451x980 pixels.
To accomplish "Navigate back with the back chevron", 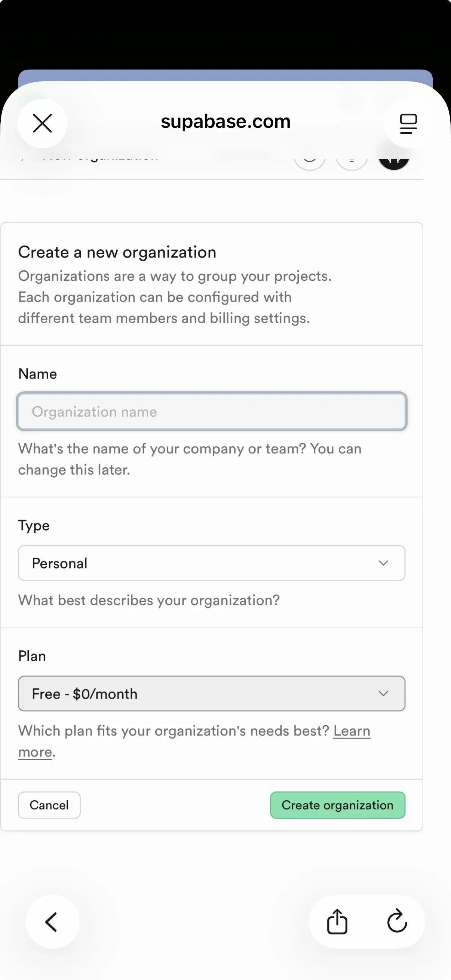I will 52,922.
